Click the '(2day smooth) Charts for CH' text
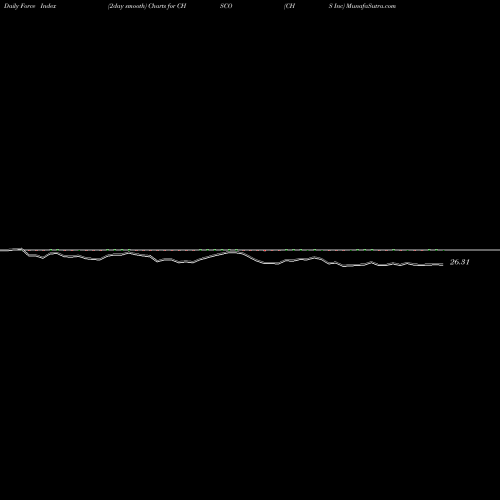 click(147, 6)
